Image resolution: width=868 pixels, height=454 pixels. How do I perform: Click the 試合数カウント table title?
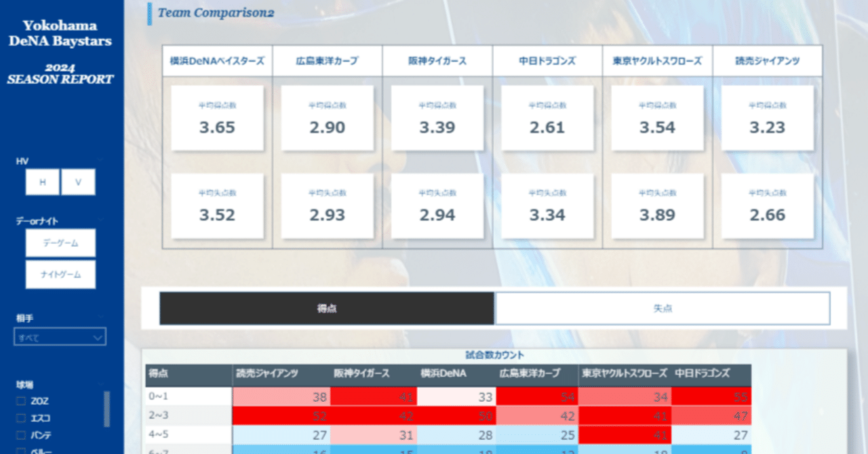point(494,356)
